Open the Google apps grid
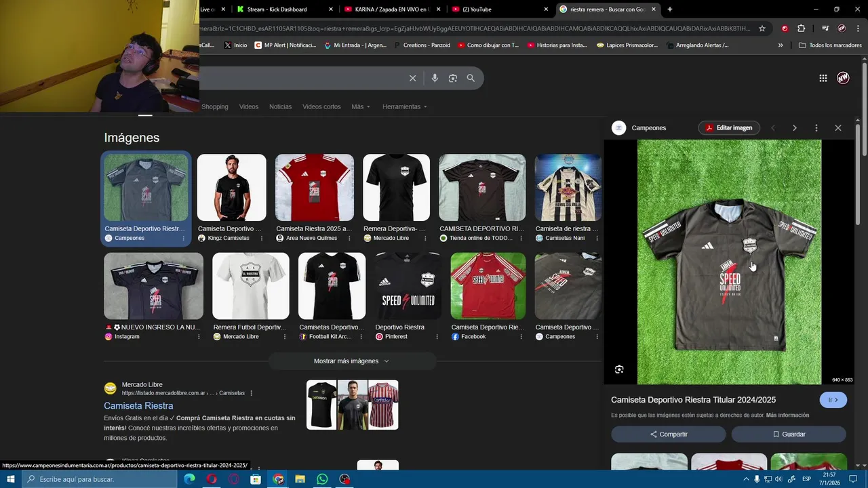 [x=823, y=78]
